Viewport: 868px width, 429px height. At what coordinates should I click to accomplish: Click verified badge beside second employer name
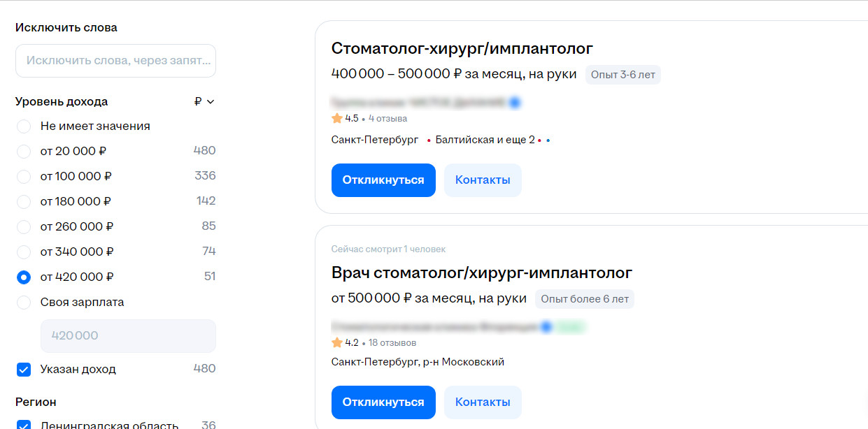[x=546, y=326]
